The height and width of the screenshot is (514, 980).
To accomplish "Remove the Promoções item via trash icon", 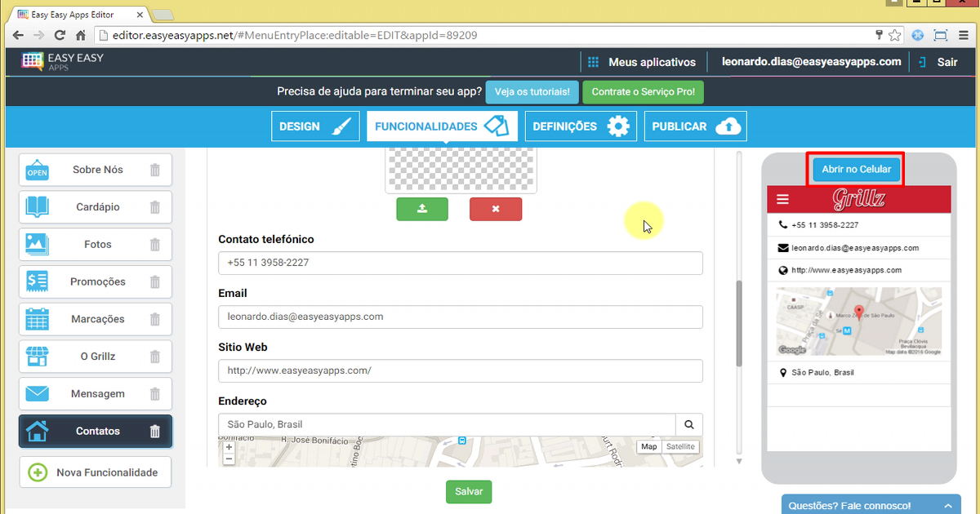I will [x=155, y=282].
